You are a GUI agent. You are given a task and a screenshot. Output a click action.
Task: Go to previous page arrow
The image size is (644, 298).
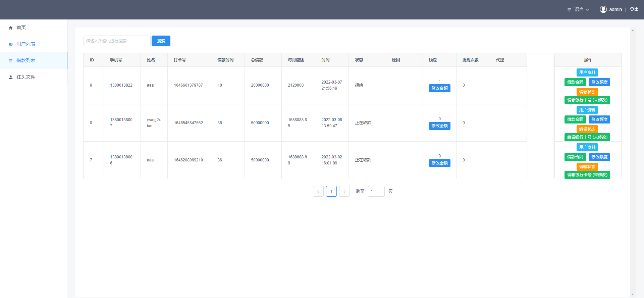pos(318,191)
